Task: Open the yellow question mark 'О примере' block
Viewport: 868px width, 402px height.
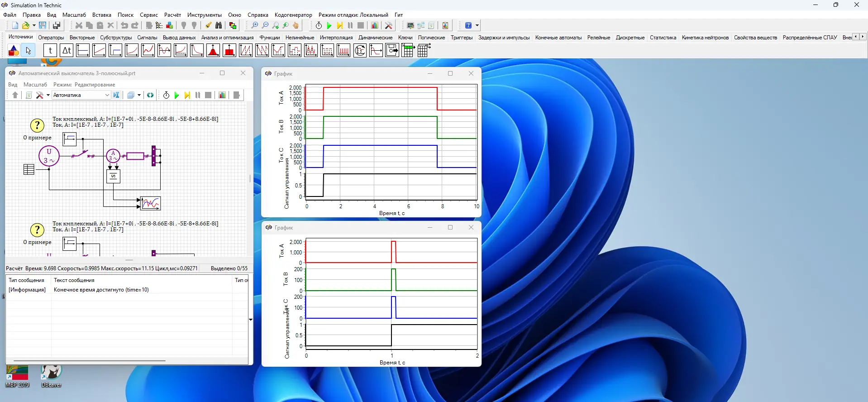Action: 37,125
